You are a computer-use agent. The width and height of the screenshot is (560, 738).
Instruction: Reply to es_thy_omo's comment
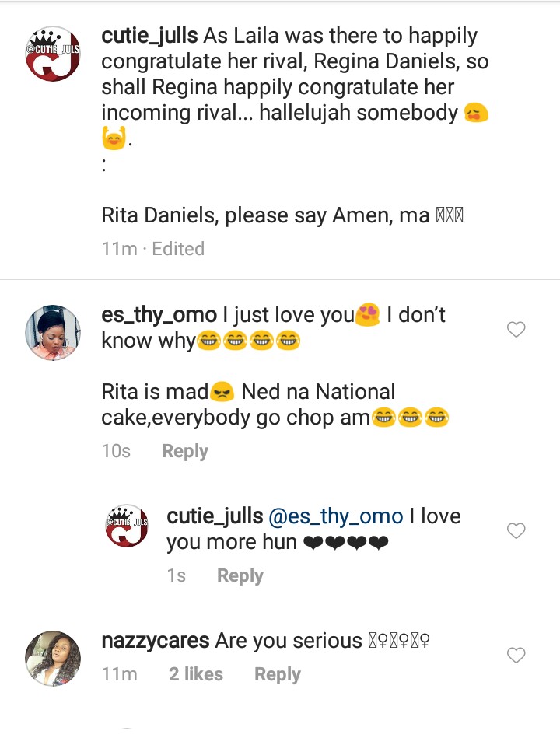(185, 451)
